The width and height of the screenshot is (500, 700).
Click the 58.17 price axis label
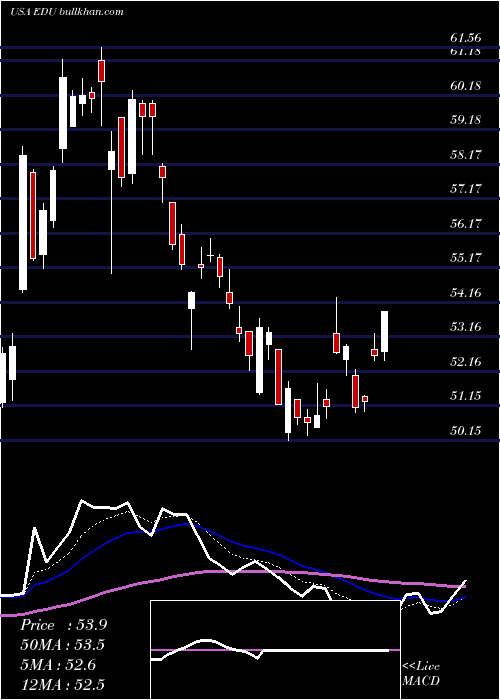coord(466,154)
